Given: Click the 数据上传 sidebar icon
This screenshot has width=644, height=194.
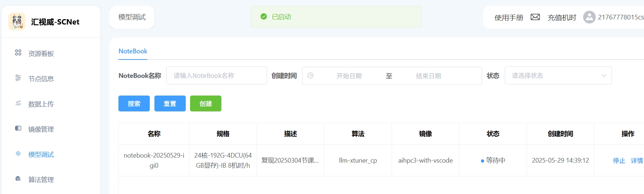Looking at the screenshot, I should click(18, 103).
